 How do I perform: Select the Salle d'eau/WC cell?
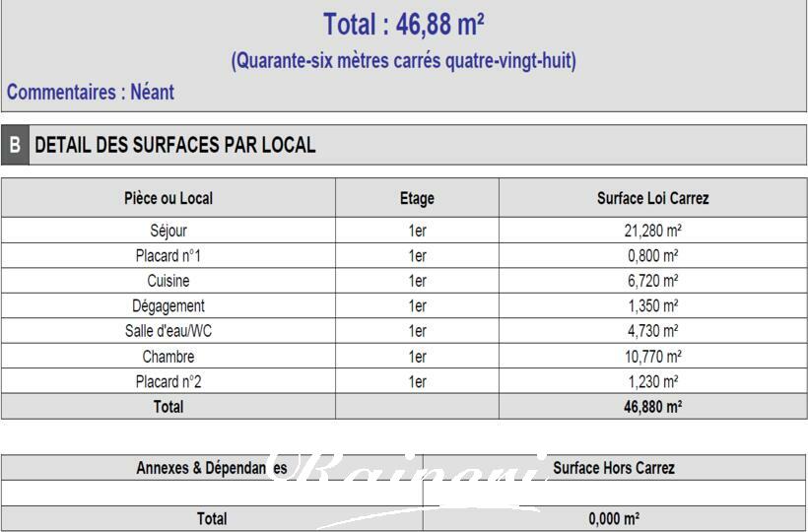pyautogui.click(x=168, y=331)
